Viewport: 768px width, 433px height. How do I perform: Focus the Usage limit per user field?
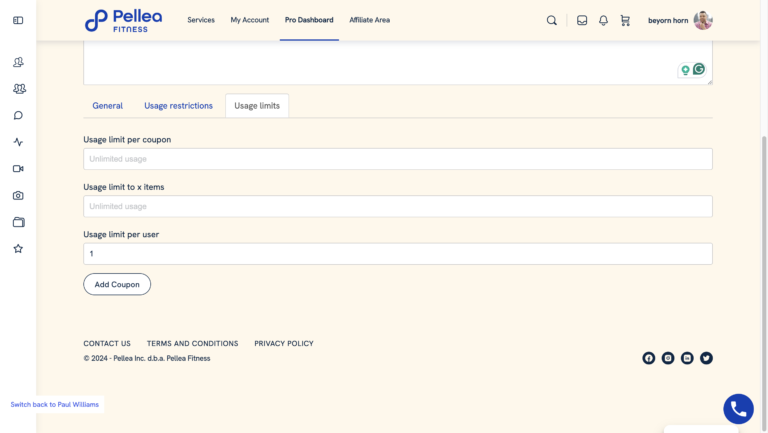coord(398,254)
